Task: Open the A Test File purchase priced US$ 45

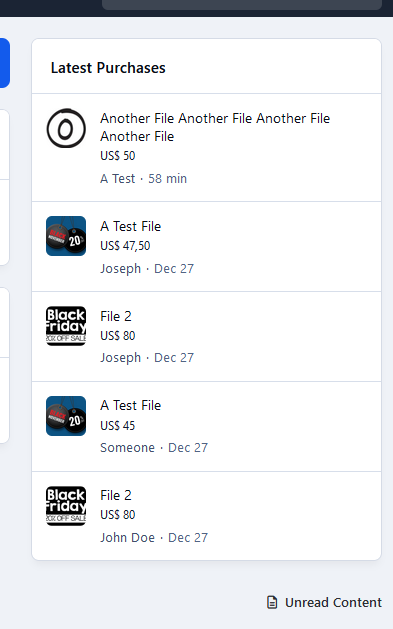Action: (130, 405)
